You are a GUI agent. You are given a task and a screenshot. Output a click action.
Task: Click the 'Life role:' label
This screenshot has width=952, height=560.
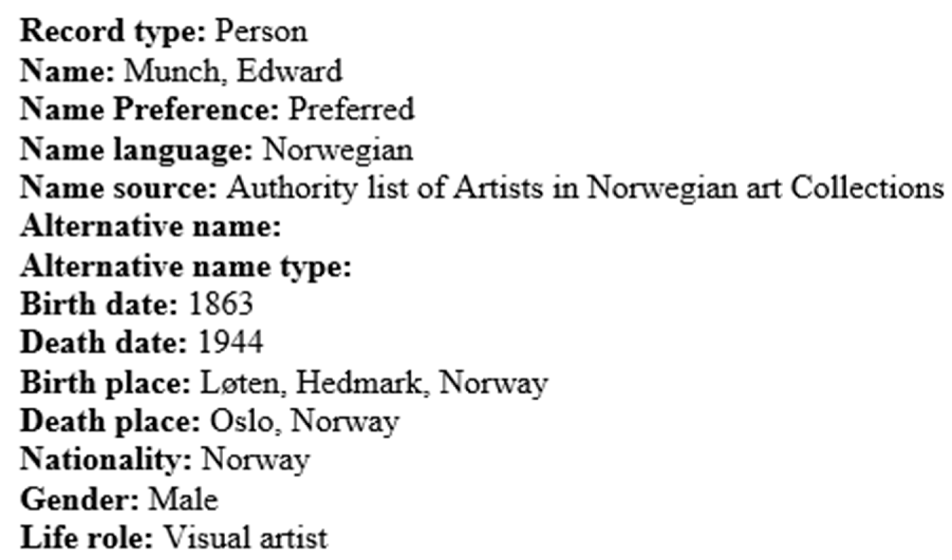(x=87, y=538)
